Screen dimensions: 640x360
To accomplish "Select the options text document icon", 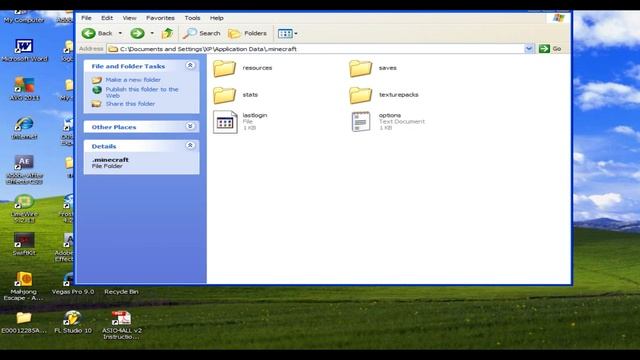I will [361, 122].
